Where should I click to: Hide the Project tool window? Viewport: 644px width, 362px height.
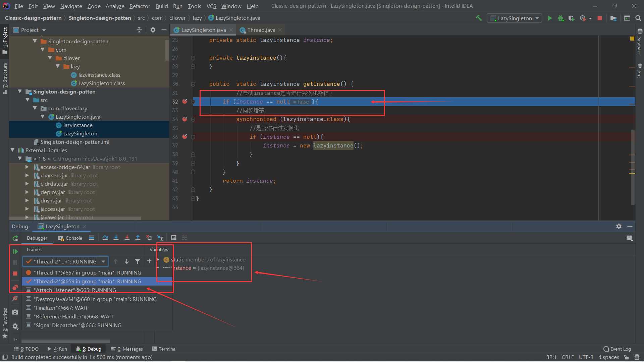[x=164, y=30]
